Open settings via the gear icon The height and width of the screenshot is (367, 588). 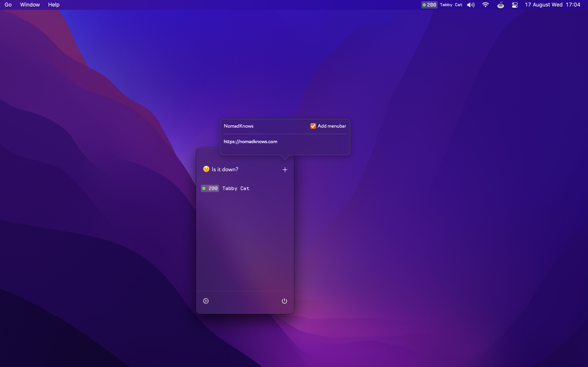point(206,301)
